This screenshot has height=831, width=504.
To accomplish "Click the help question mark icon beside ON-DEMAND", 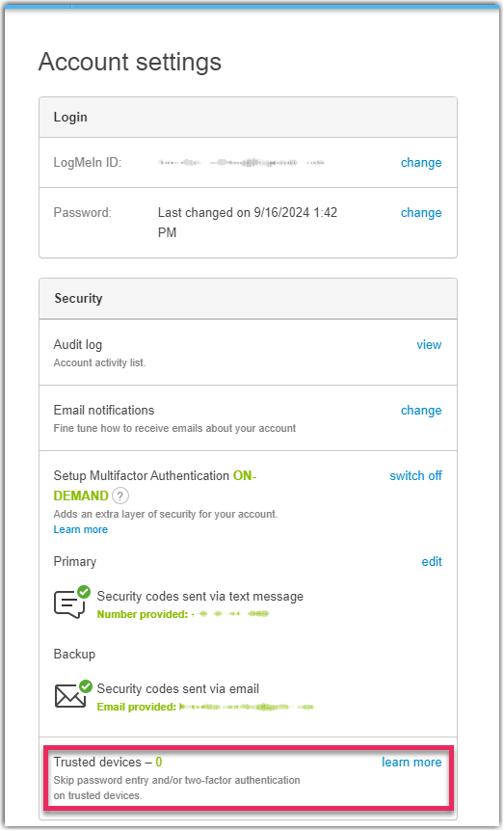I will (x=120, y=496).
